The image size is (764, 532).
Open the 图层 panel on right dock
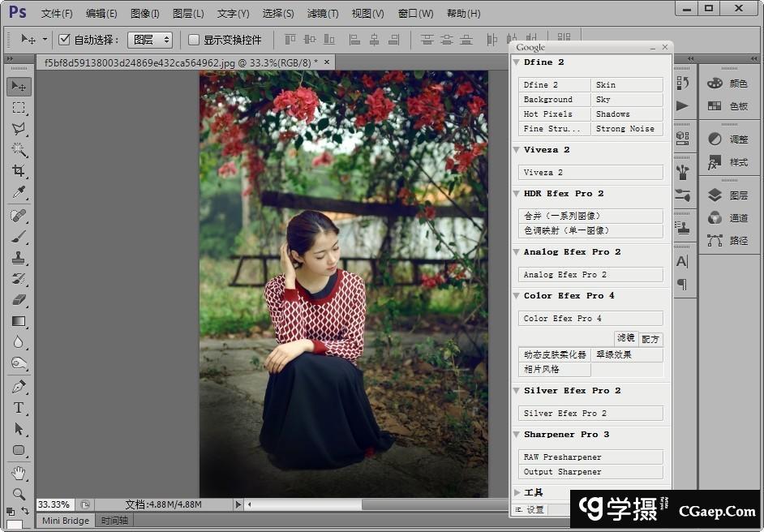coord(728,195)
